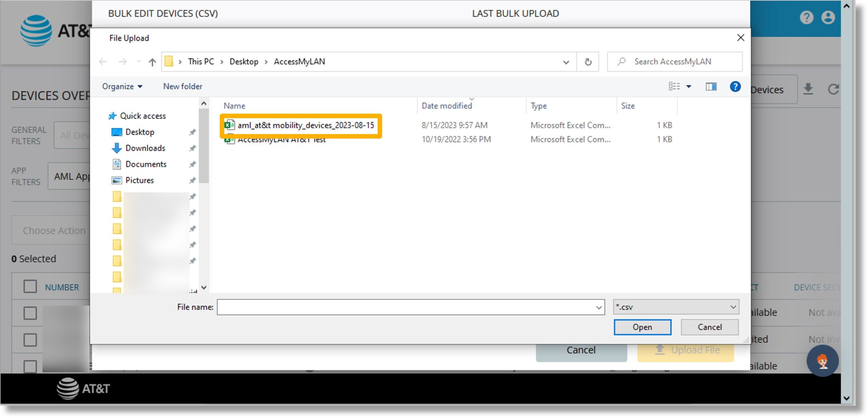
Task: Go forward in File Upload dialog
Action: point(122,62)
